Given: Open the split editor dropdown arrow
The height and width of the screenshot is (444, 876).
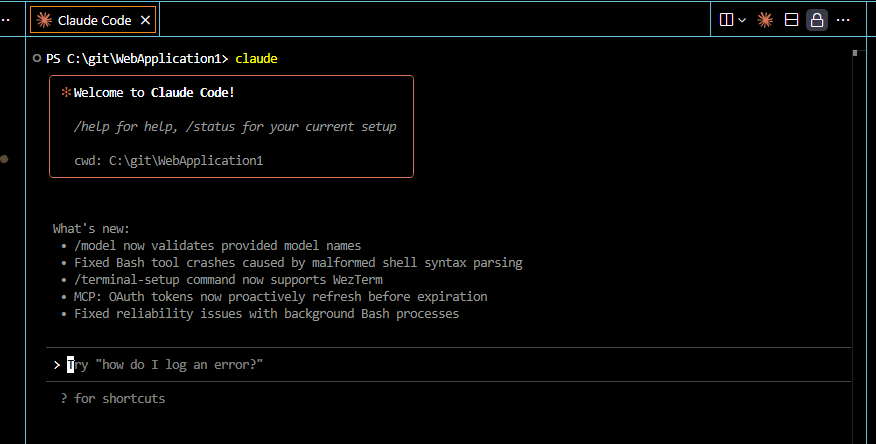Looking at the screenshot, I should click(x=742, y=20).
